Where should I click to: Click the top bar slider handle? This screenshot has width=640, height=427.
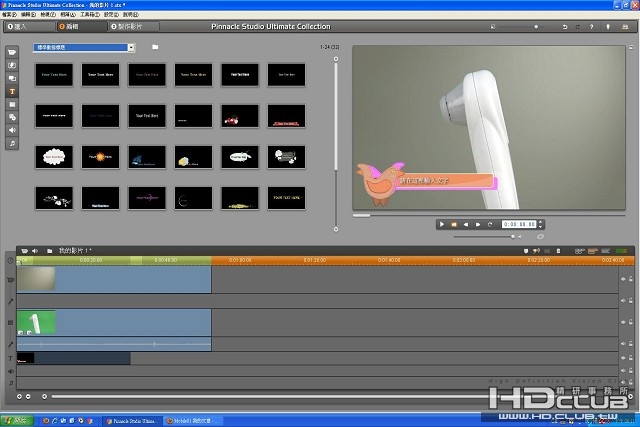click(536, 27)
